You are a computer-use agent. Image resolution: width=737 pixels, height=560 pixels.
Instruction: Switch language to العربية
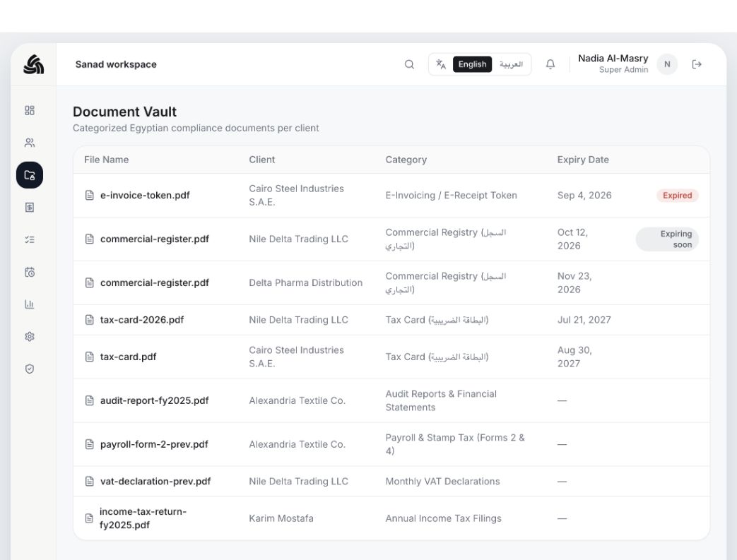[x=512, y=64]
